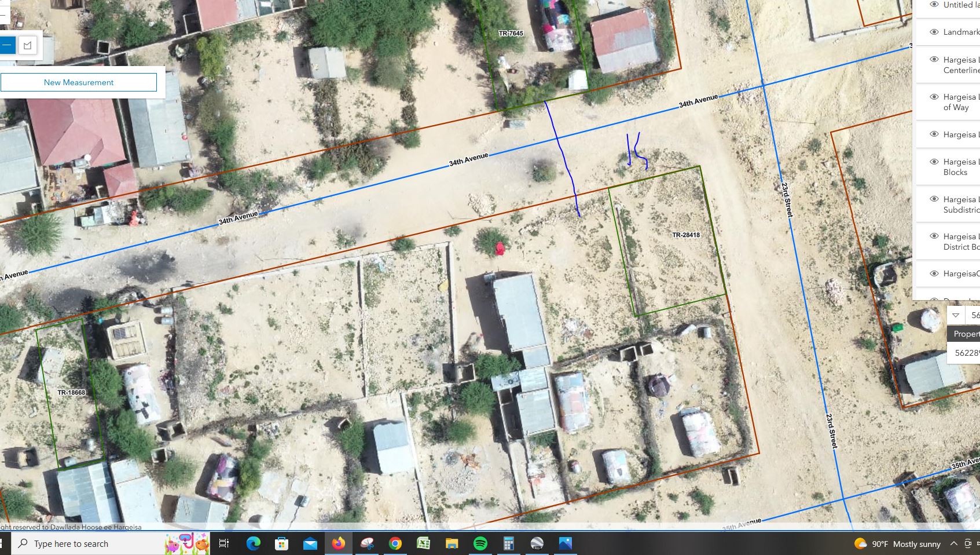Open the Photos app in taskbar
The width and height of the screenshot is (980, 555).
566,543
